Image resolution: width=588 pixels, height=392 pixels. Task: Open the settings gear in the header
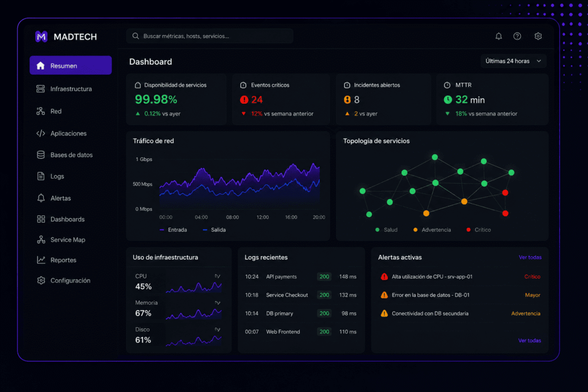[x=538, y=36]
